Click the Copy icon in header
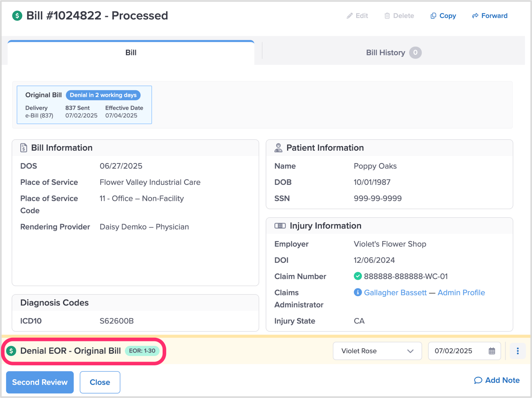This screenshot has width=532, height=398. coord(433,16)
